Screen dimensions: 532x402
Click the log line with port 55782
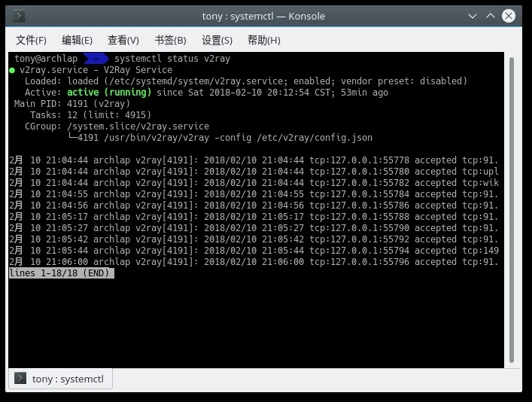coord(254,183)
